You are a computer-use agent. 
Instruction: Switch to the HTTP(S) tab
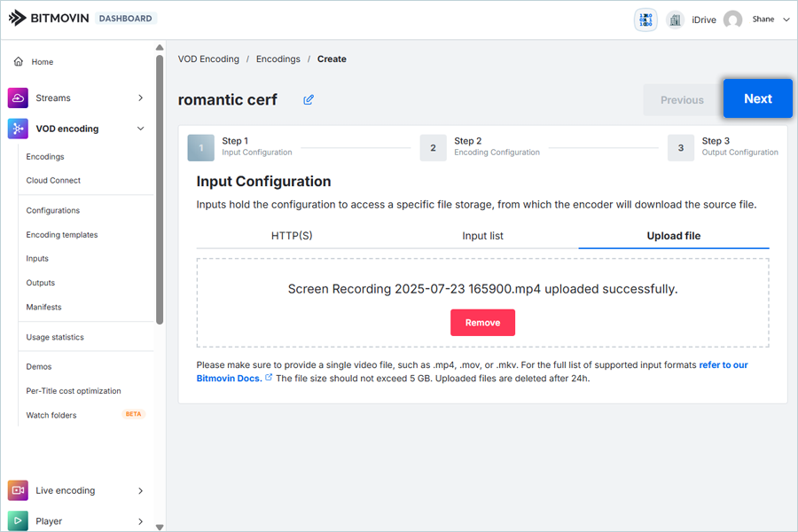[292, 236]
